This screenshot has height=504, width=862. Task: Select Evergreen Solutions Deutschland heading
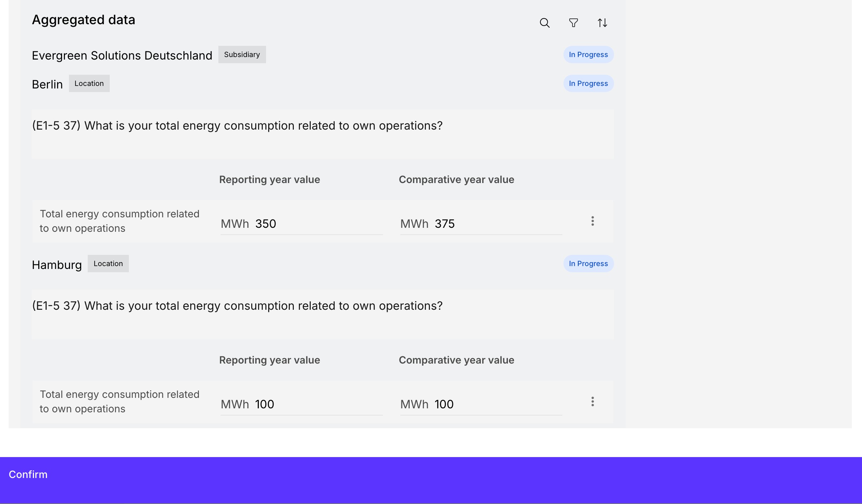click(x=122, y=56)
